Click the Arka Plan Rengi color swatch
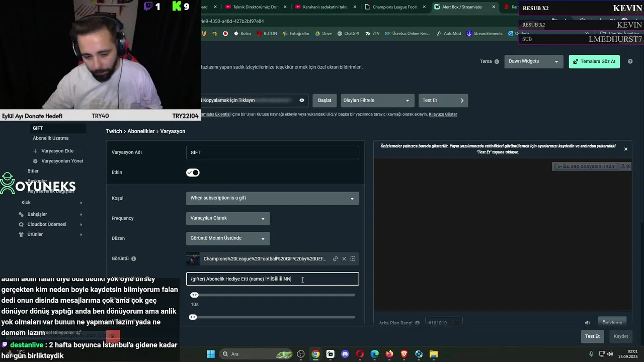This screenshot has height=362, width=644. 456,323
